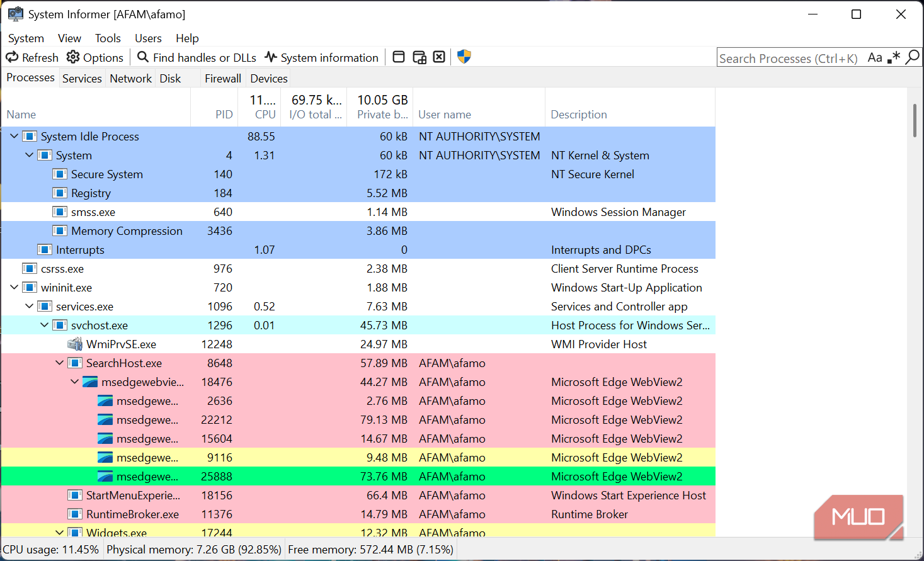Click the find window icon in toolbar
Screen dimensions: 924x561
399,57
